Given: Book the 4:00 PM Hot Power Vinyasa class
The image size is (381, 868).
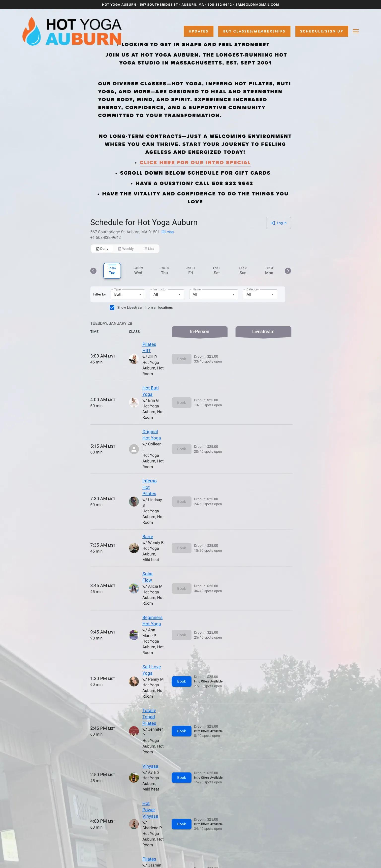Looking at the screenshot, I should coord(181,824).
